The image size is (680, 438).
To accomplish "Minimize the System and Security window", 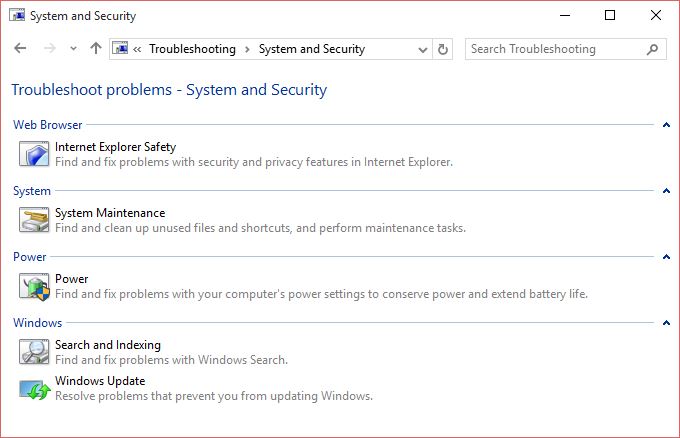I will tap(565, 16).
